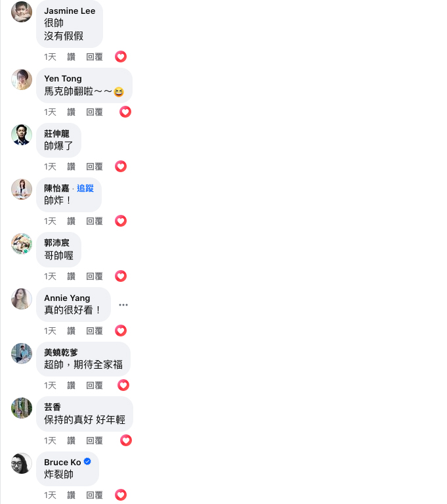Like Jasmine Lee's comment with 讚

click(72, 57)
